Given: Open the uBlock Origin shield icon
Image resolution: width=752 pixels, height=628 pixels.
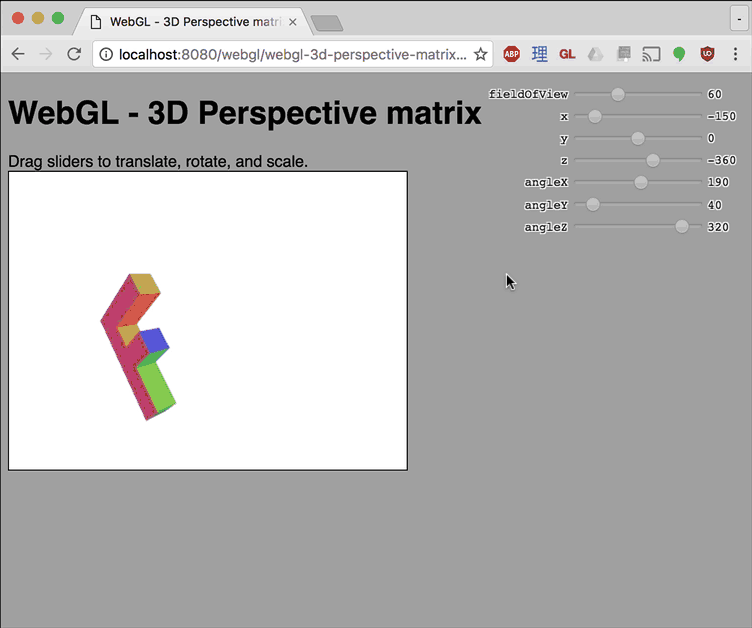Looking at the screenshot, I should 707,54.
